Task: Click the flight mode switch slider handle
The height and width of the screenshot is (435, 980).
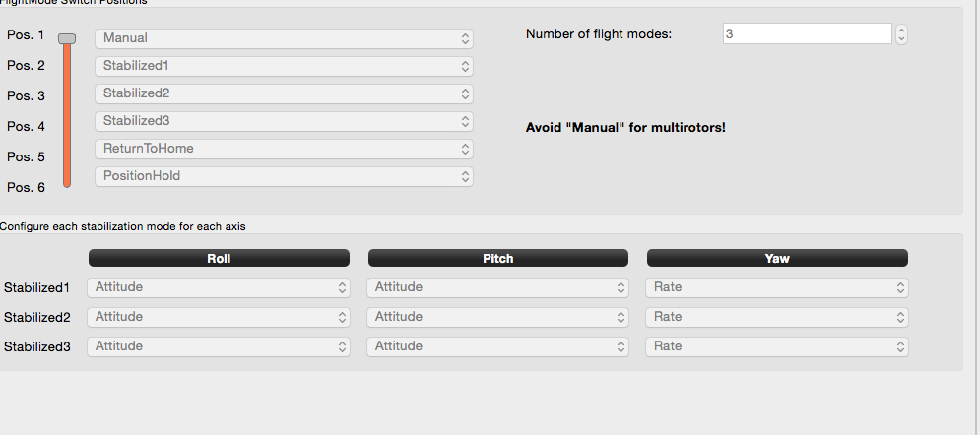Action: (x=67, y=38)
